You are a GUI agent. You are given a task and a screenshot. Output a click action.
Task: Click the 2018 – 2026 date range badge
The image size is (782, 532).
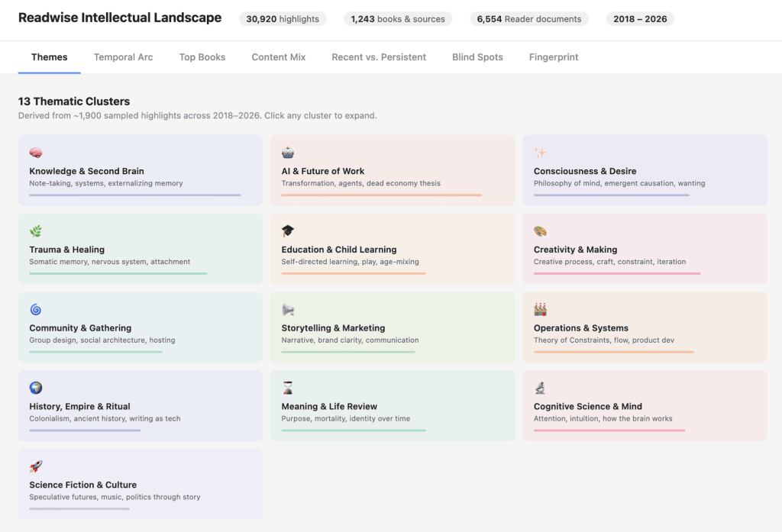pyautogui.click(x=640, y=19)
